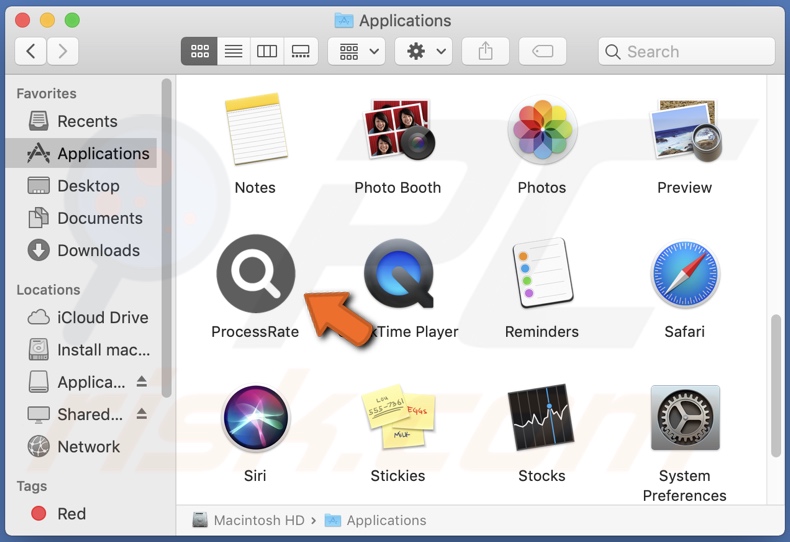Select Applications in the sidebar Favorites
This screenshot has width=790, height=542.
pyautogui.click(x=83, y=153)
